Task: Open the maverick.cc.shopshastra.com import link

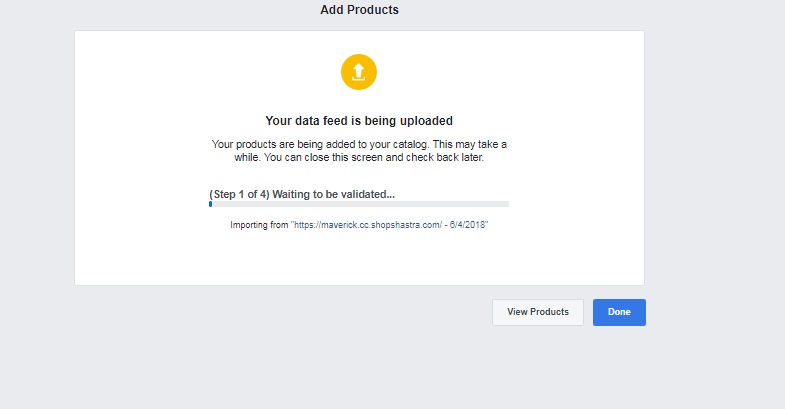Action: 389,225
